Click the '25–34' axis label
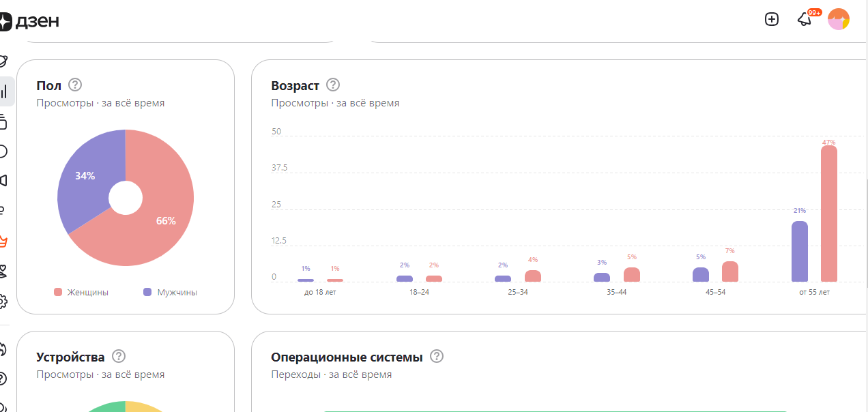This screenshot has width=868, height=412. pos(518,292)
